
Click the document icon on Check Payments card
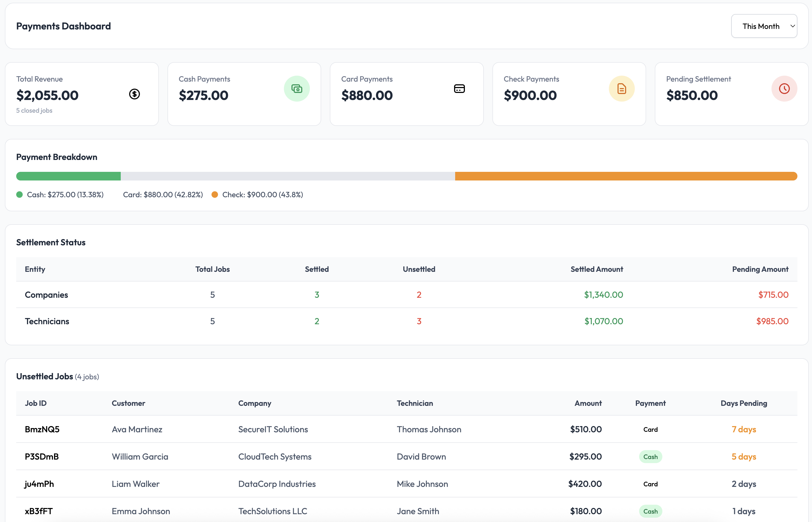coord(622,88)
